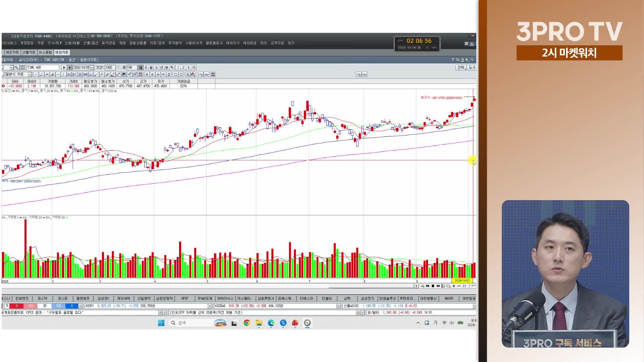Click the chart zoom magnifier tool
Screen dimensions: 644x362
(x=187, y=74)
